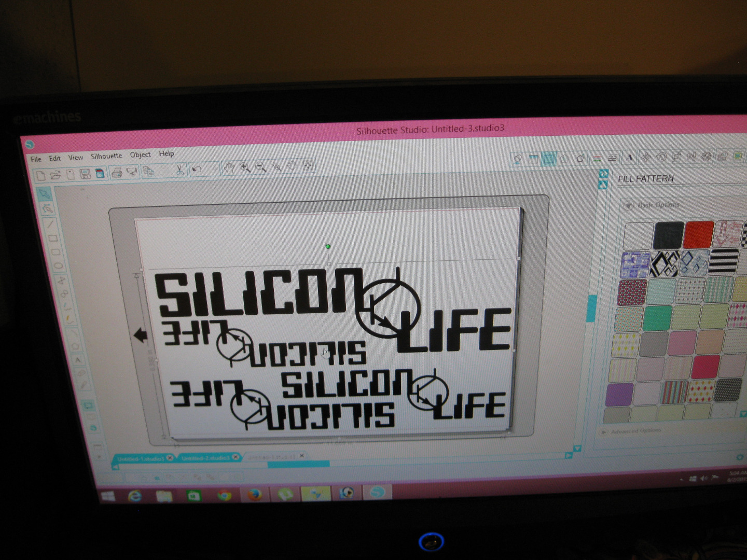This screenshot has height=560, width=747.
Task: Open Internet Explorer from the taskbar
Action: (x=135, y=496)
